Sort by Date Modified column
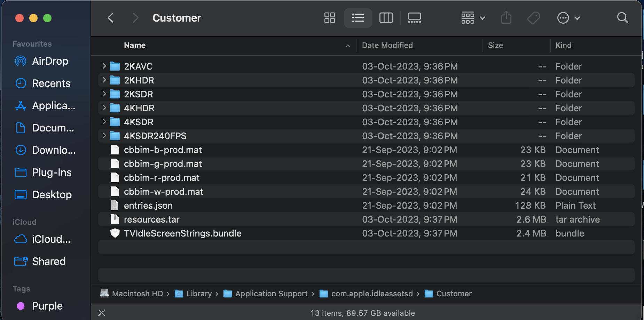The width and height of the screenshot is (644, 320). [x=387, y=45]
